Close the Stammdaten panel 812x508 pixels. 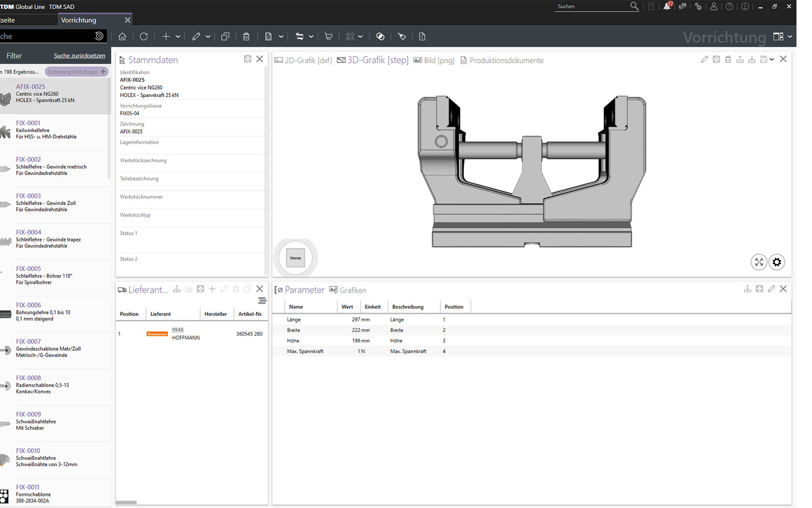point(260,59)
